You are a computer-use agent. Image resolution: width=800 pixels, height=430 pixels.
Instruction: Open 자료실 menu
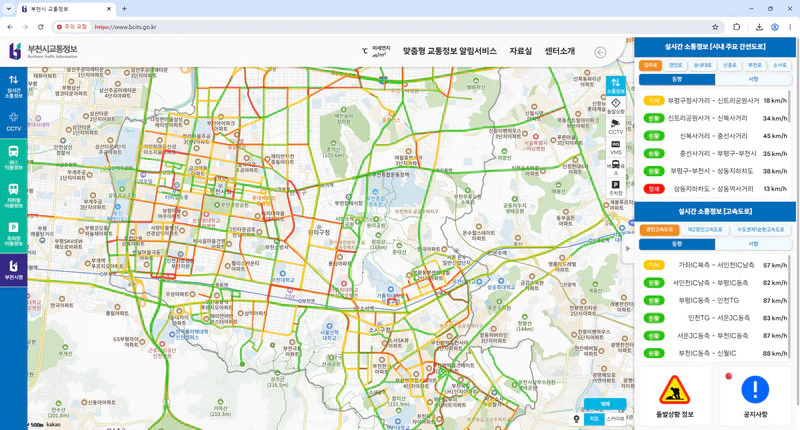(520, 51)
